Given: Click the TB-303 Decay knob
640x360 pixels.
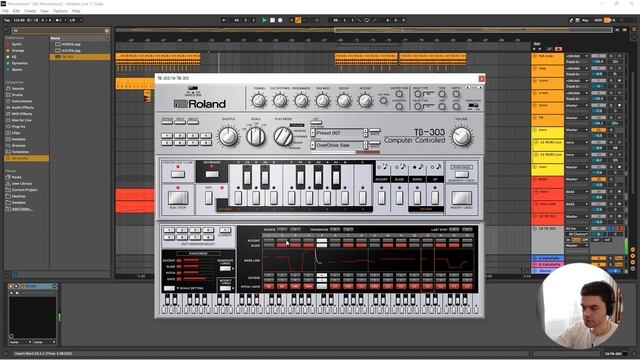Looking at the screenshot, I should (x=344, y=100).
